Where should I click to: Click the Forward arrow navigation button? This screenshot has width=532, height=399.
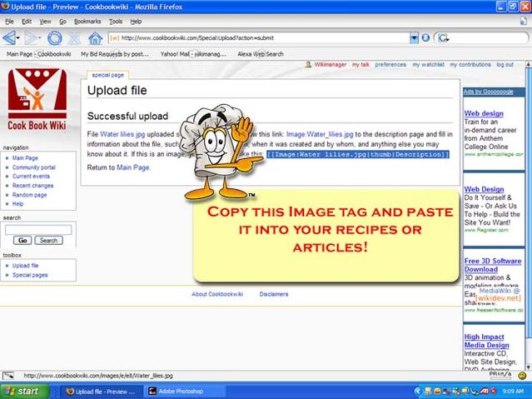click(x=30, y=37)
